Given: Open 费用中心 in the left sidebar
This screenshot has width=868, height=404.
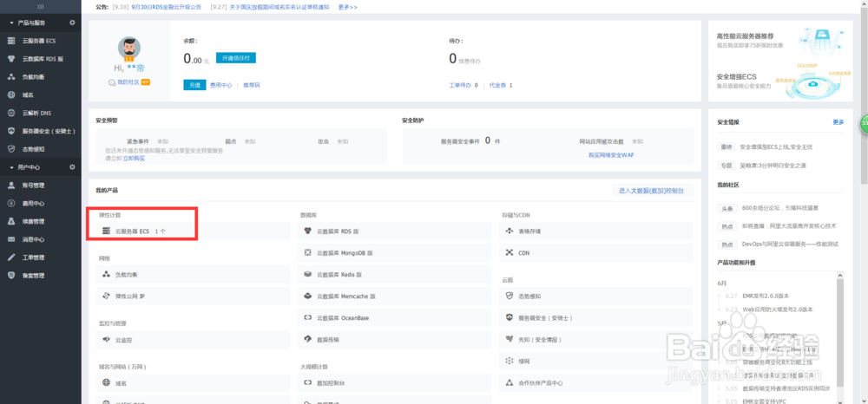Looking at the screenshot, I should [x=41, y=204].
